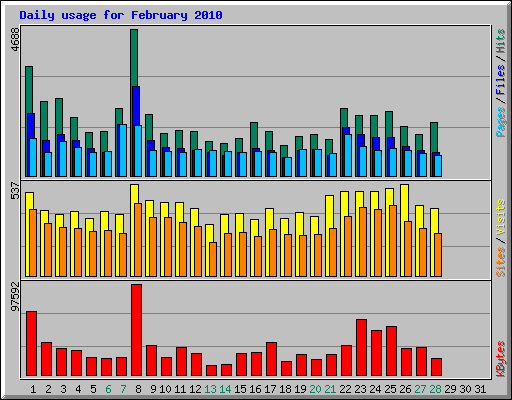Click day 30 on the x-axis
Image resolution: width=512 pixels, height=400 pixels.
(465, 389)
